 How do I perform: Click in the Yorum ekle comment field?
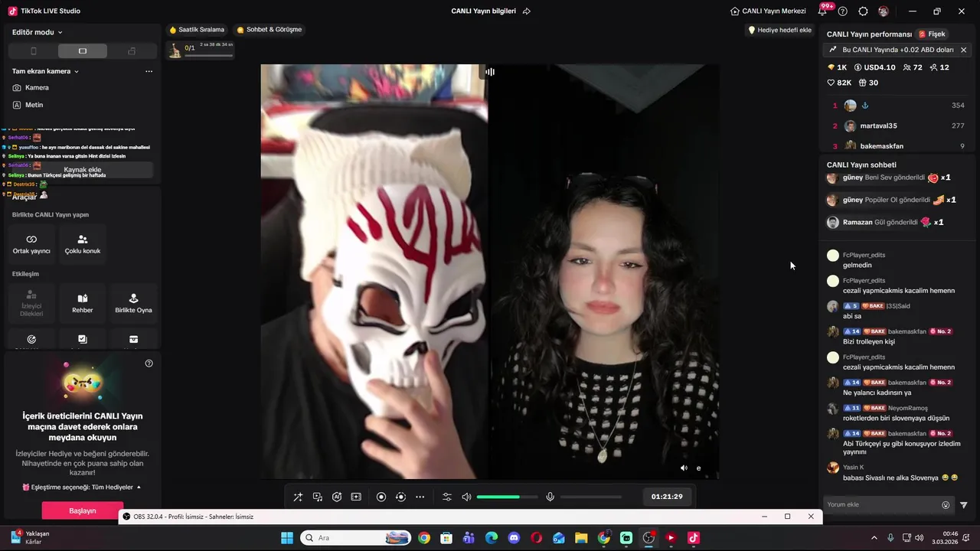pyautogui.click(x=882, y=505)
